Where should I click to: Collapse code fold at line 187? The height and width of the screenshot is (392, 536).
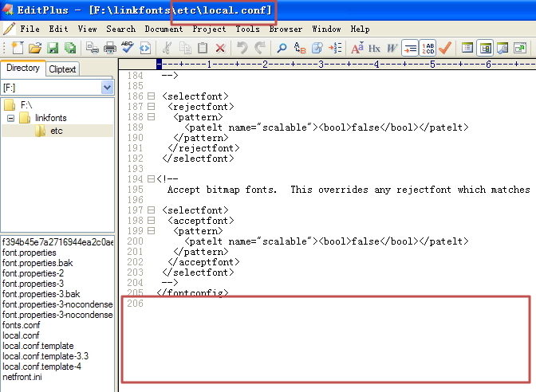click(x=151, y=107)
